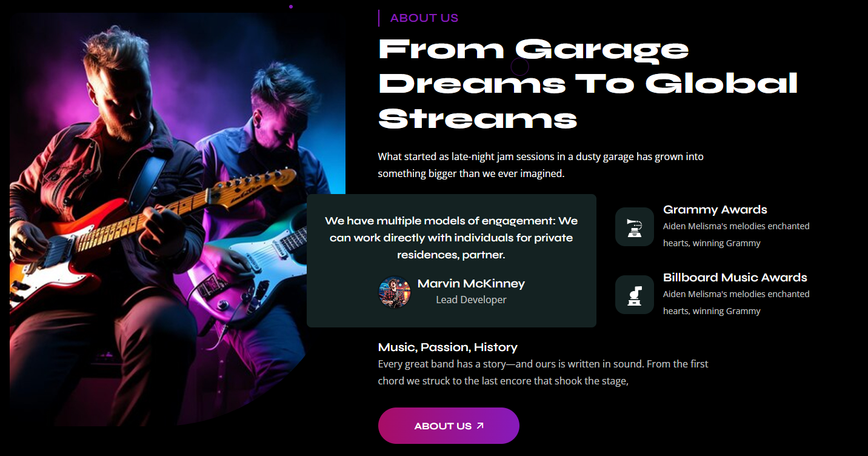Click the circular cursor ring on the headline
The height and width of the screenshot is (456, 868).
coord(520,67)
